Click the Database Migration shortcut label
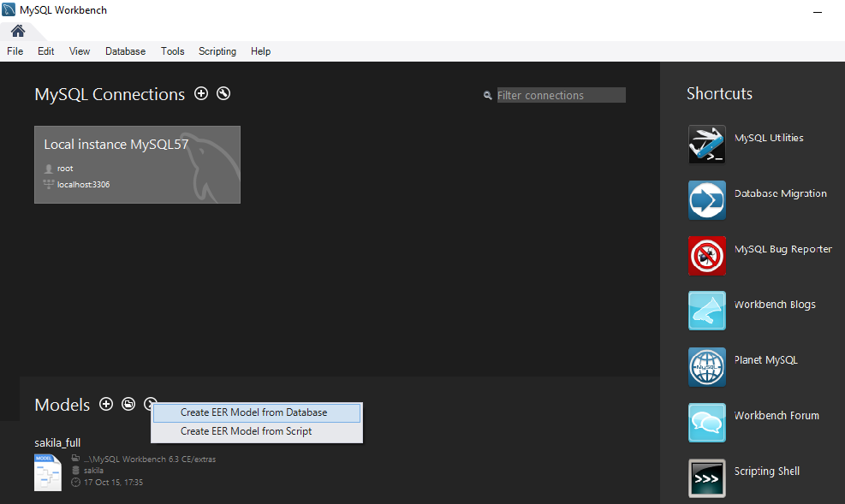This screenshot has width=845, height=504. [x=780, y=193]
